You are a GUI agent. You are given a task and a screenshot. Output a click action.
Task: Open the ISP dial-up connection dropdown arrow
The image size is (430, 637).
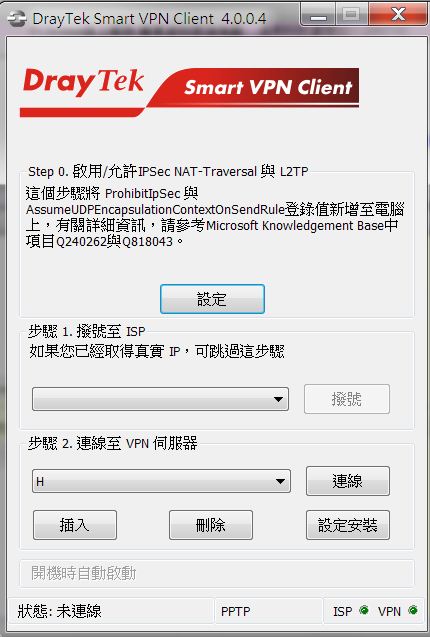[278, 399]
